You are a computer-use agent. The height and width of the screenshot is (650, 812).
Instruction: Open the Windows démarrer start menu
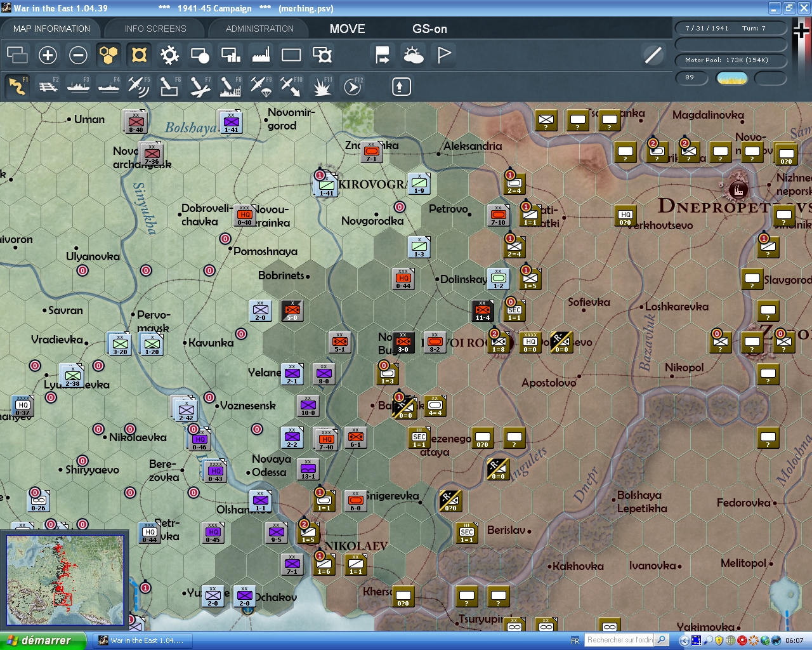pos(43,640)
